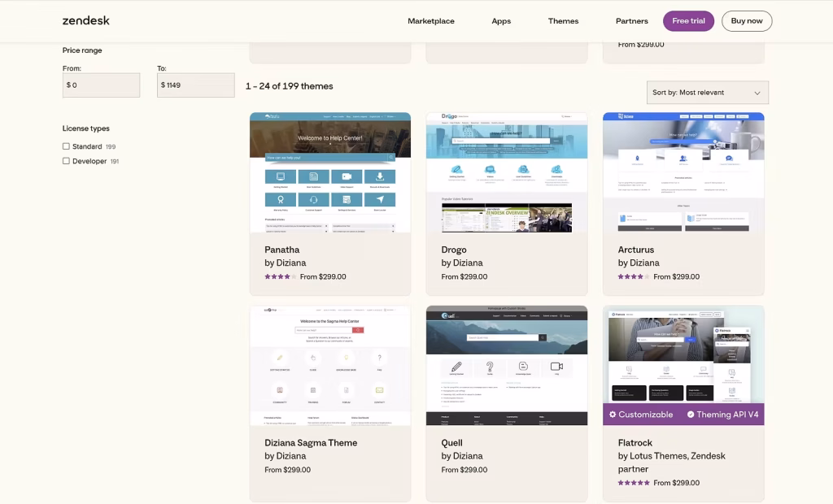Click the Standard count '199'
This screenshot has height=504, width=833.
pyautogui.click(x=111, y=146)
